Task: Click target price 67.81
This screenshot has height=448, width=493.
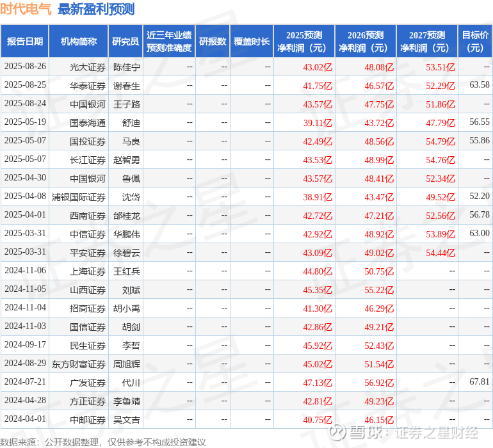Action: [480, 381]
